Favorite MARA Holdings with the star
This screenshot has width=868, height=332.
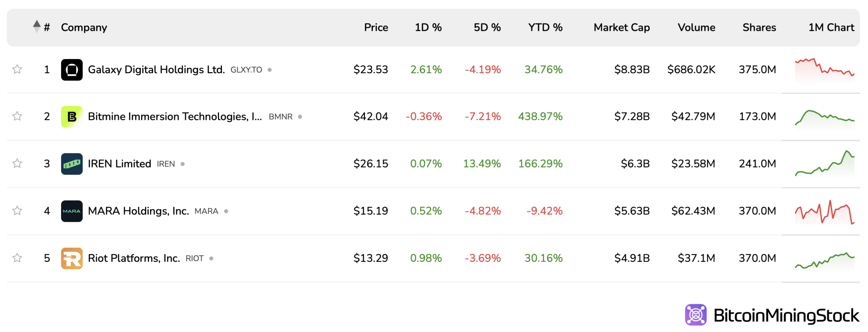pyautogui.click(x=17, y=211)
